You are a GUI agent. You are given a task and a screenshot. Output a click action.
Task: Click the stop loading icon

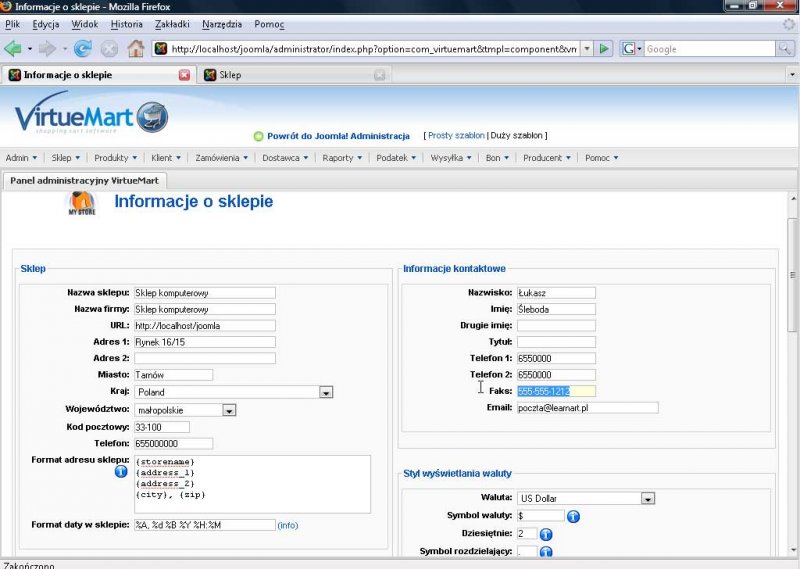point(109,48)
